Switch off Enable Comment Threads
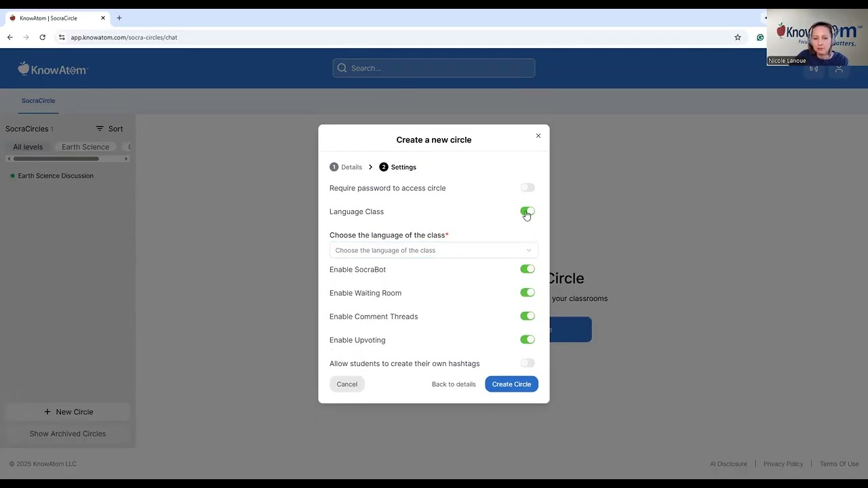Viewport: 868px width, 488px height. pos(528,316)
